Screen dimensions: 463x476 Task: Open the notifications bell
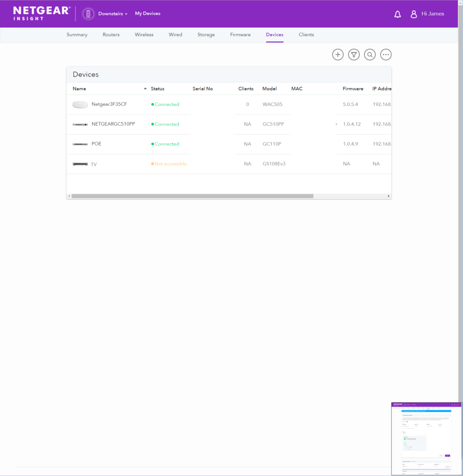point(397,14)
